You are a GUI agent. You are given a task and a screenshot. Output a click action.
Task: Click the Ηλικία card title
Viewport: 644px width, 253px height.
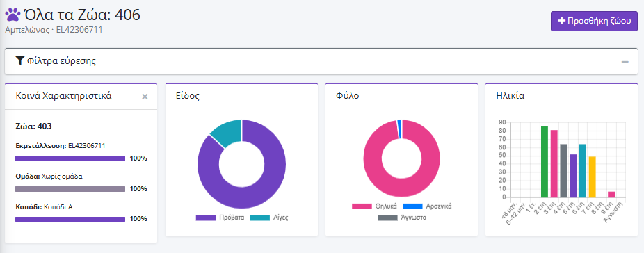510,96
